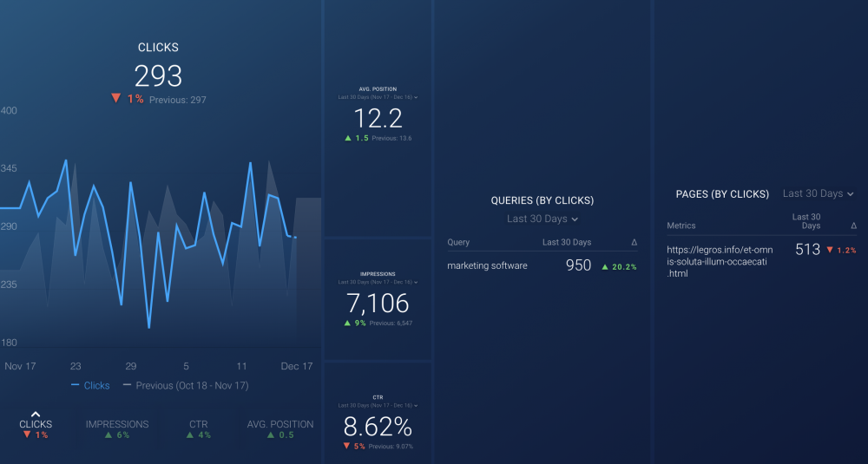This screenshot has height=464, width=868.
Task: Click the red down arrow under Clicks 293
Action: pos(115,99)
